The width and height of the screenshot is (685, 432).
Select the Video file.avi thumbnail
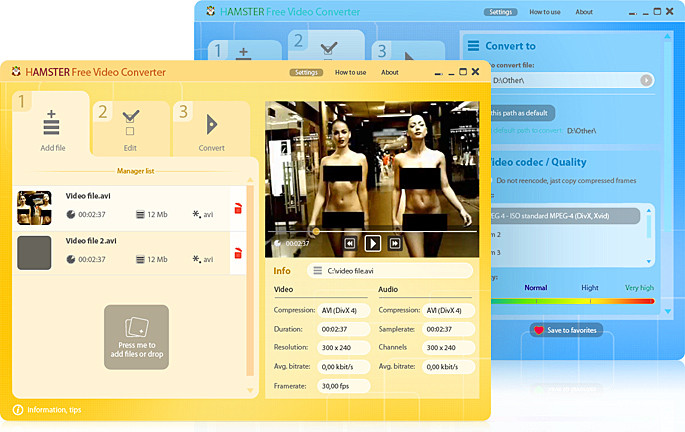pyautogui.click(x=34, y=208)
